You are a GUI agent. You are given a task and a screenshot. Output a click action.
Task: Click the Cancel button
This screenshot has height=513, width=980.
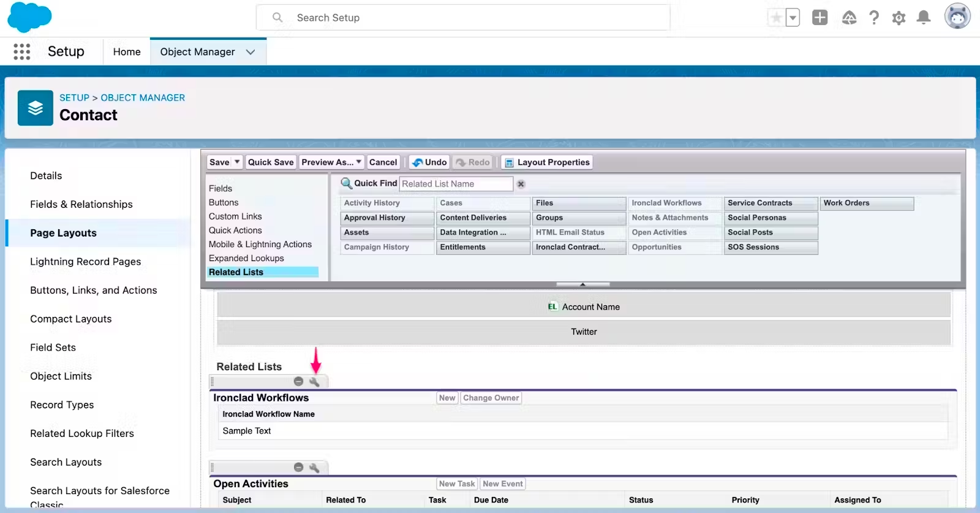383,162
